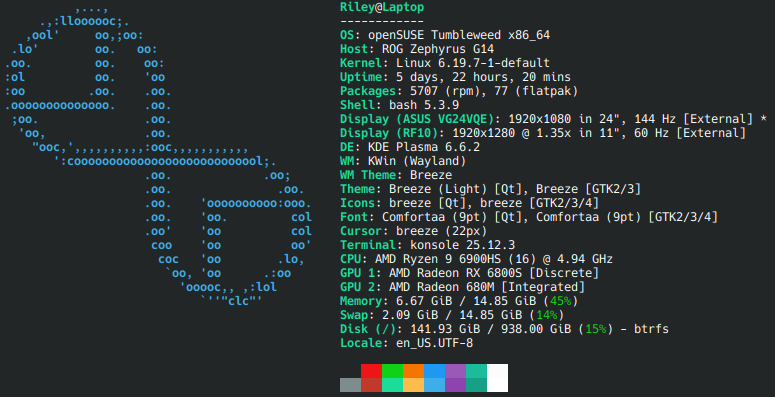Viewport: 775px width, 397px height.
Task: Click the brighter teal block in upper row
Action: (476, 371)
